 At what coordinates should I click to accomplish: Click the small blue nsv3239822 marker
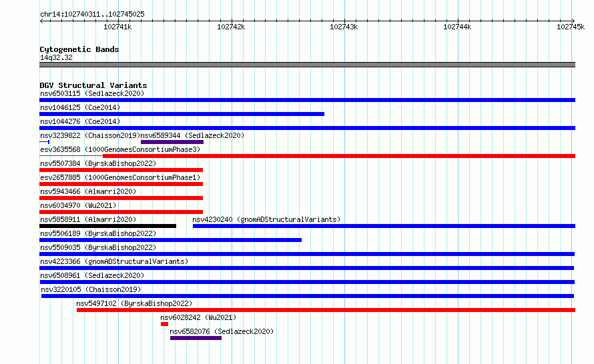pyautogui.click(x=44, y=142)
